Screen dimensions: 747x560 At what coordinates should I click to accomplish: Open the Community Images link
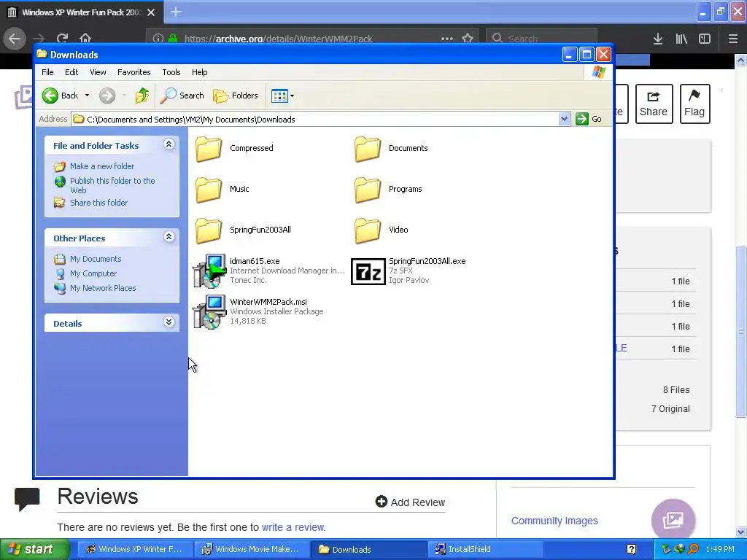tap(554, 521)
